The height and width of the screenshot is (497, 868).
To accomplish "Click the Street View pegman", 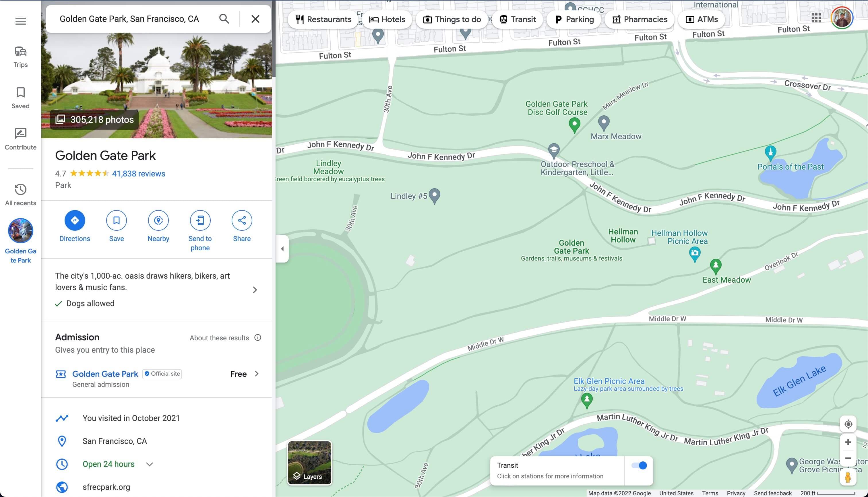I will pyautogui.click(x=848, y=477).
